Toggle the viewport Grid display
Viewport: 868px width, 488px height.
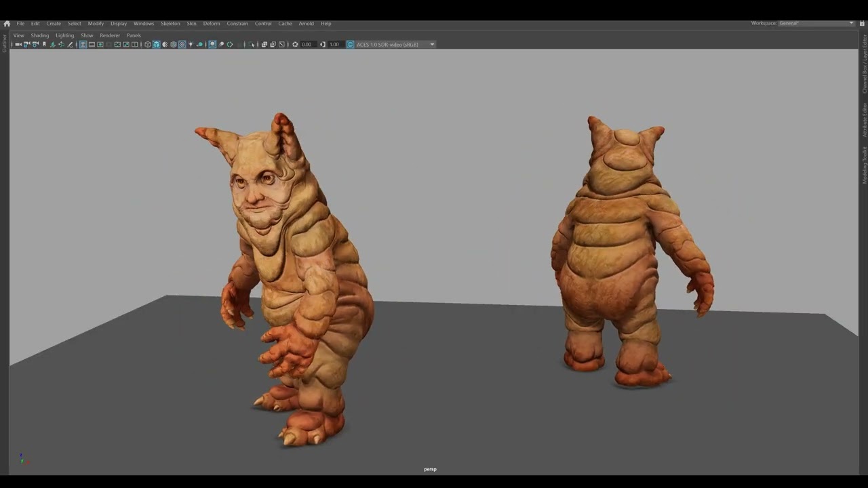pyautogui.click(x=83, y=45)
